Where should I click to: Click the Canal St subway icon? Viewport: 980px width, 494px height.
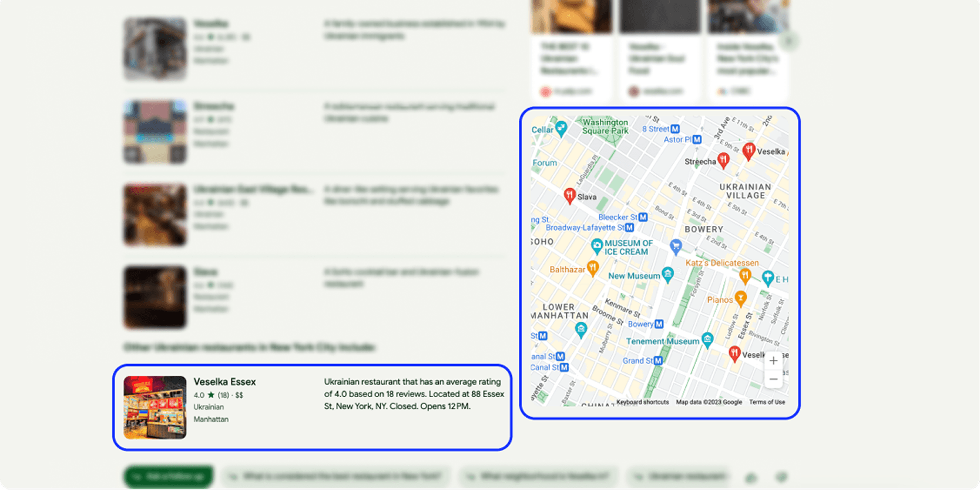564,368
